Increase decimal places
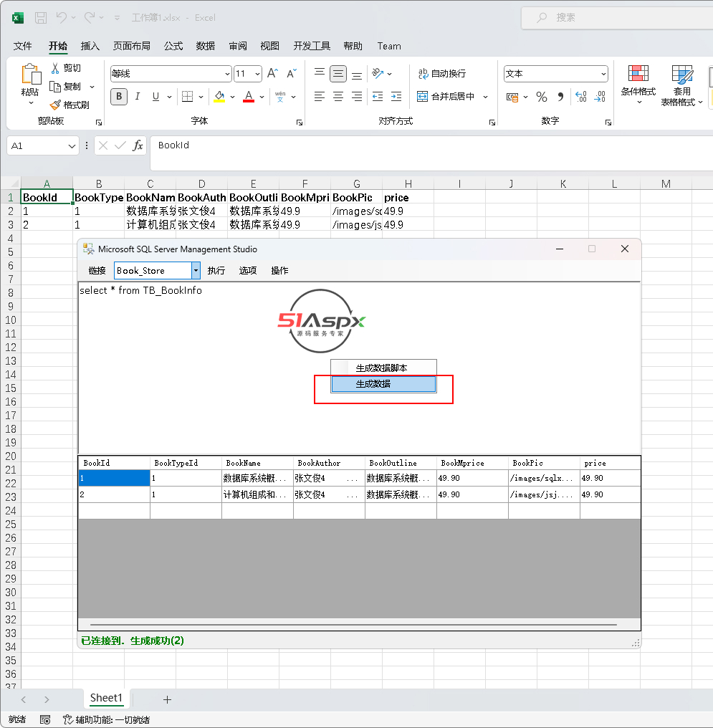 (581, 97)
